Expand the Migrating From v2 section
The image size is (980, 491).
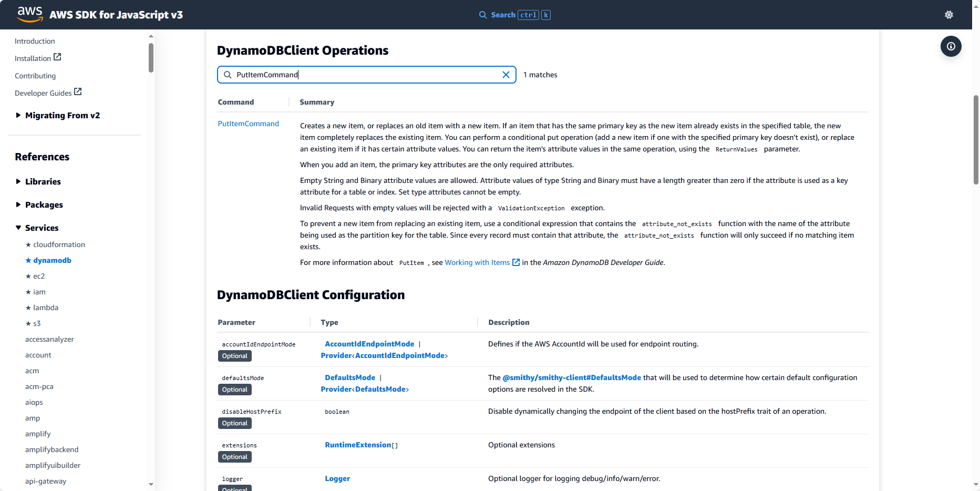(18, 115)
